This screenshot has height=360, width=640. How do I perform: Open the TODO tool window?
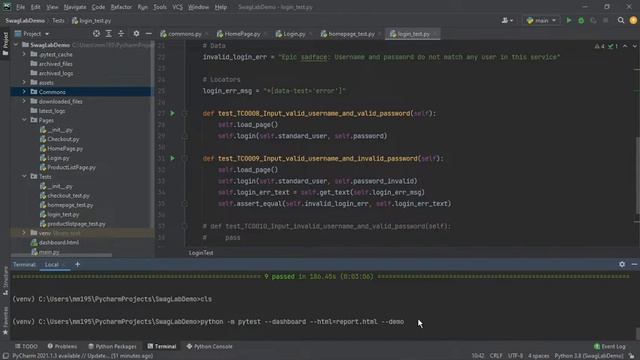coord(27,346)
